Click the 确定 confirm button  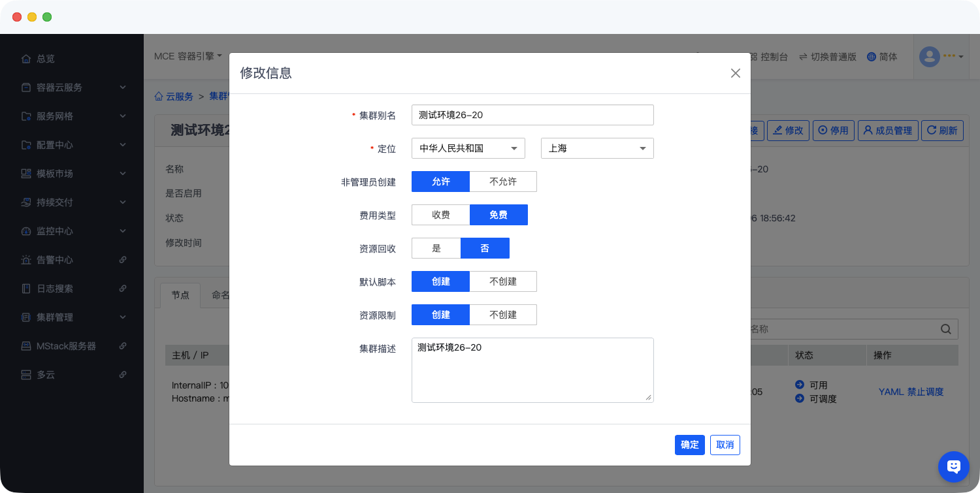point(689,445)
